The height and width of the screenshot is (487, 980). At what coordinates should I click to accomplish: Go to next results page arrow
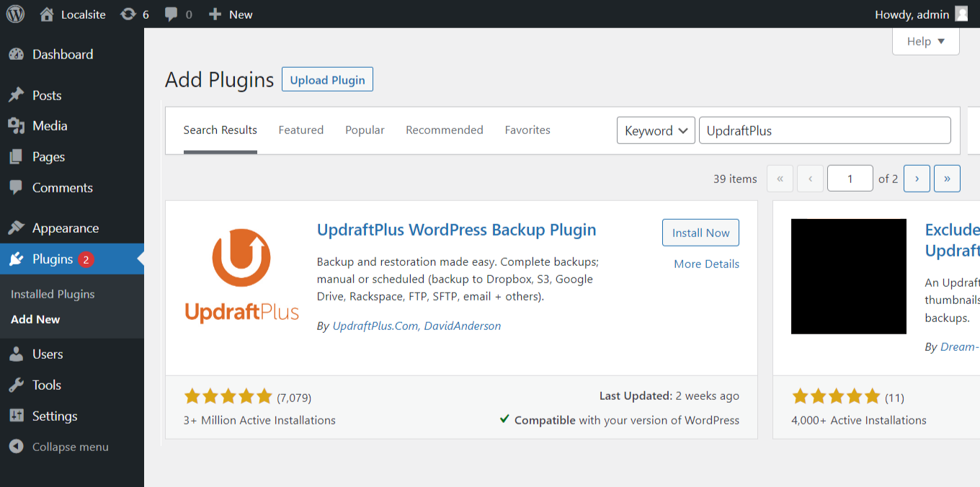917,179
